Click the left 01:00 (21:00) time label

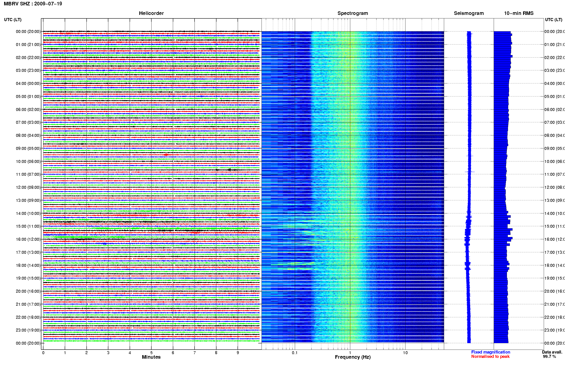[28, 44]
